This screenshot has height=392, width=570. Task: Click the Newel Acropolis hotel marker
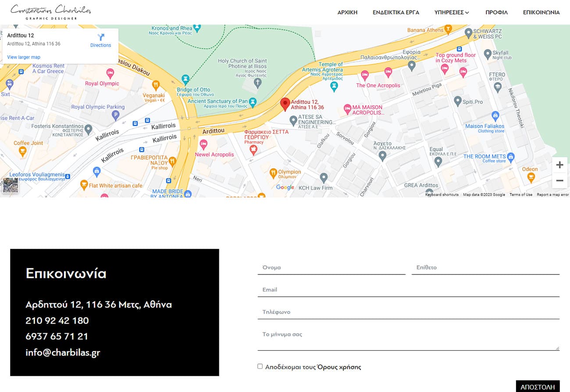(203, 145)
